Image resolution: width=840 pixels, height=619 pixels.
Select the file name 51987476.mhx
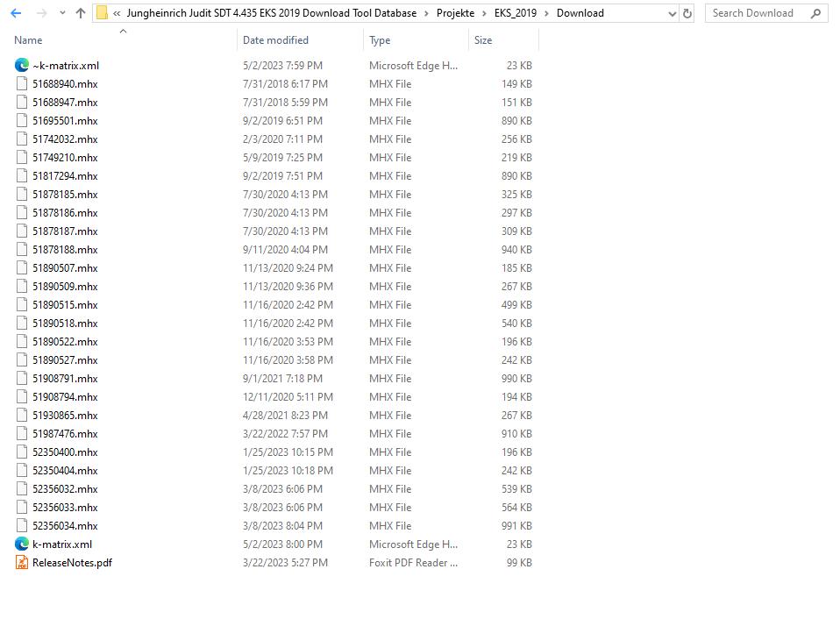pos(65,434)
